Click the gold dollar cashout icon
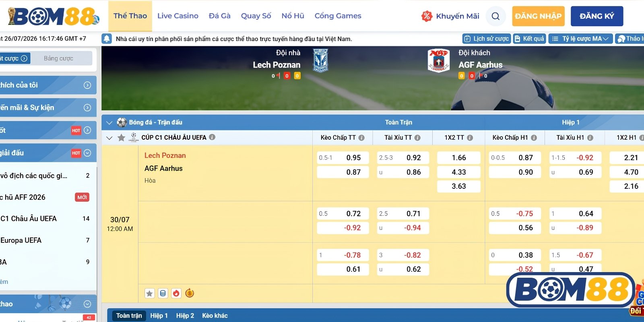Image resolution: width=644 pixels, height=322 pixels. click(190, 293)
